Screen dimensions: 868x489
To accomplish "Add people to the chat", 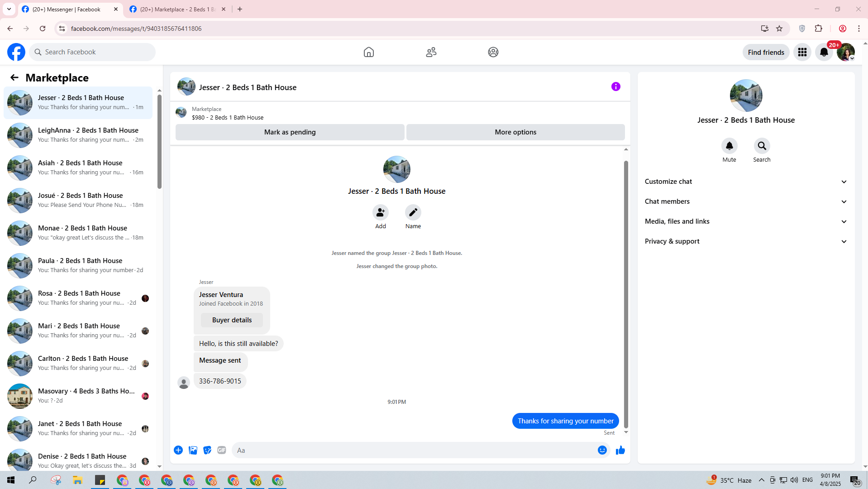I will pos(381,212).
